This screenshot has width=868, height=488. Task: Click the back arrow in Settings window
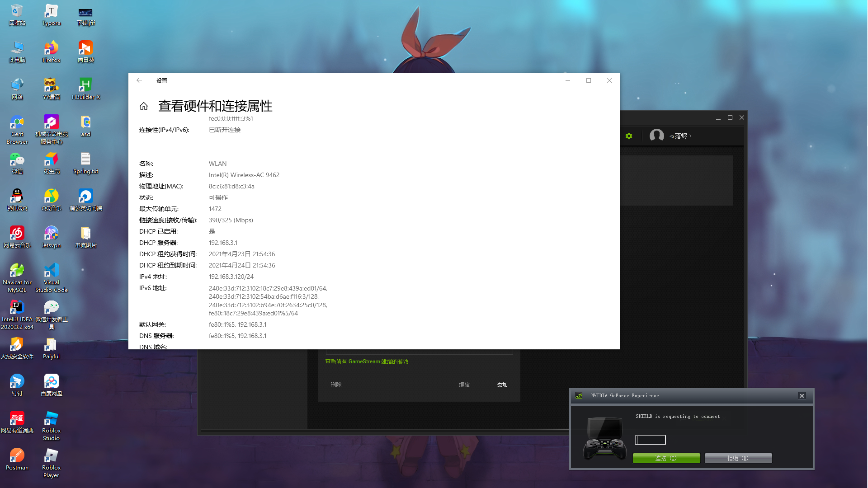[139, 80]
